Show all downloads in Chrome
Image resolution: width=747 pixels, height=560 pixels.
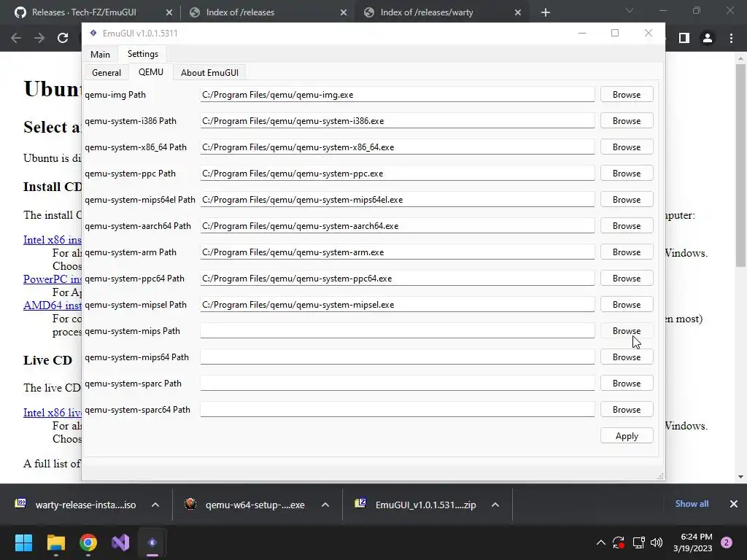coord(692,504)
